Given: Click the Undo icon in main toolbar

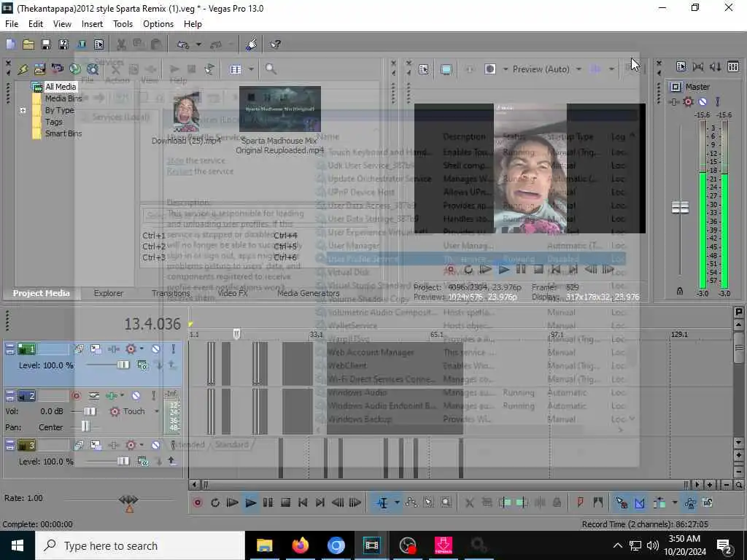Looking at the screenshot, I should point(183,44).
